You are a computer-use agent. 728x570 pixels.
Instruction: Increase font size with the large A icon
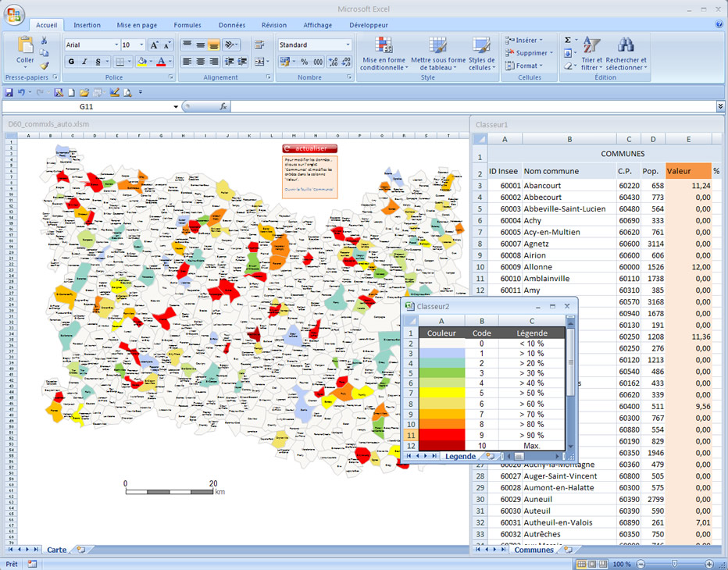click(x=154, y=45)
